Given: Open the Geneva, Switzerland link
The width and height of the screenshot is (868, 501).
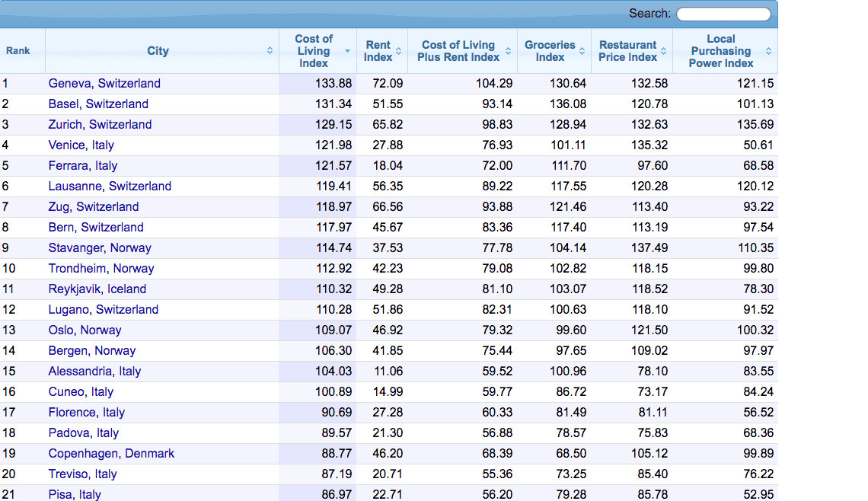Looking at the screenshot, I should [x=104, y=84].
